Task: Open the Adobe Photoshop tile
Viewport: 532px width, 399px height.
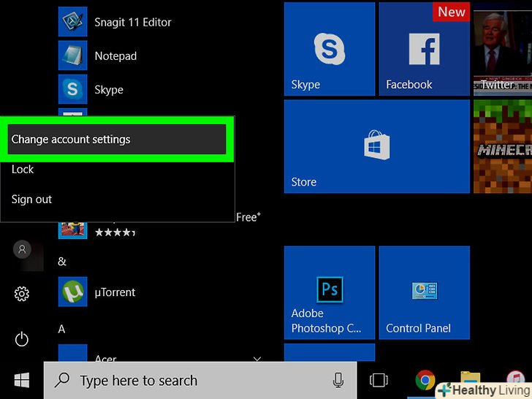Action: coord(329,292)
